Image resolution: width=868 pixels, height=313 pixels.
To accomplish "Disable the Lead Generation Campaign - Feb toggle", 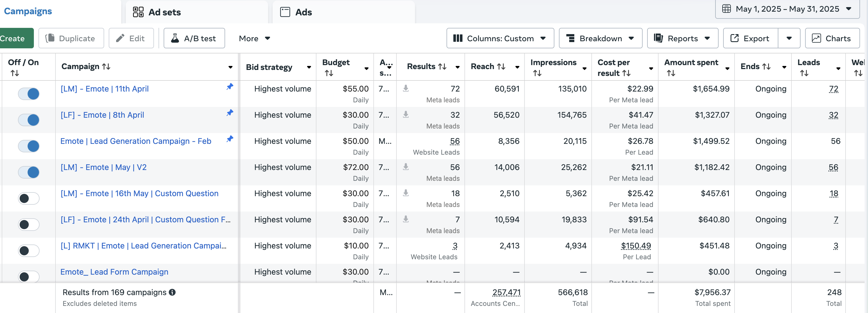I will point(29,146).
